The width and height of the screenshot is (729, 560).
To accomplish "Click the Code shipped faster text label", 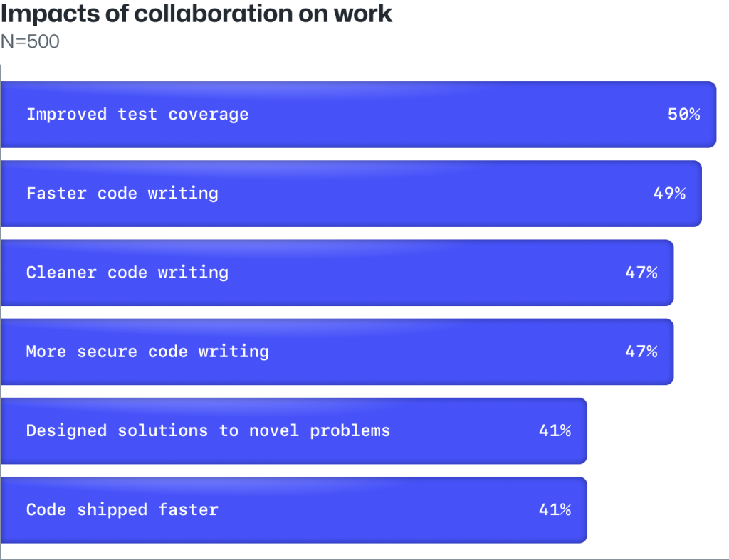I will pyautogui.click(x=122, y=510).
